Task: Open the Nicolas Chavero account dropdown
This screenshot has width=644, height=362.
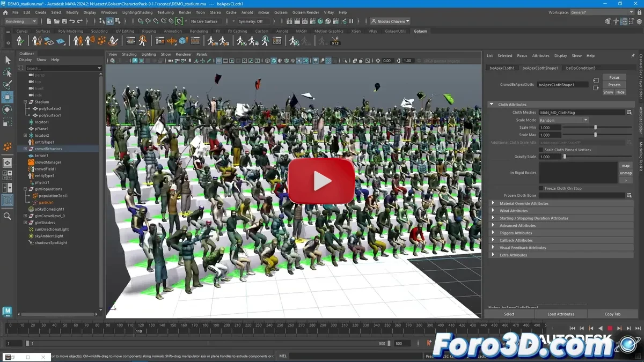Action: point(390,21)
